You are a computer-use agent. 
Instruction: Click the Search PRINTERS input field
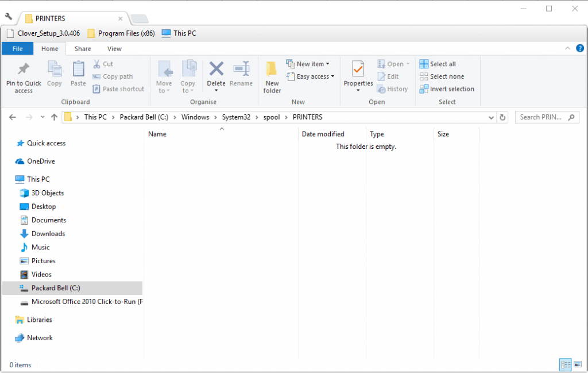pos(542,117)
